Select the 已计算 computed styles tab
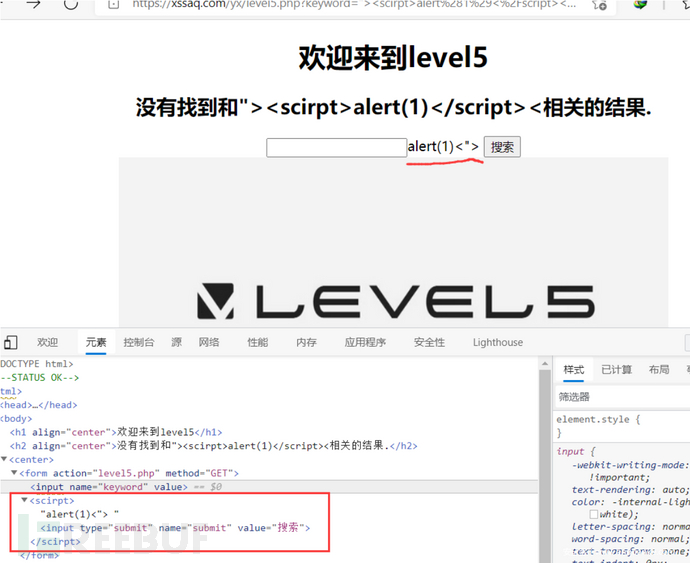Viewport: 690px width, 563px height. tap(616, 369)
